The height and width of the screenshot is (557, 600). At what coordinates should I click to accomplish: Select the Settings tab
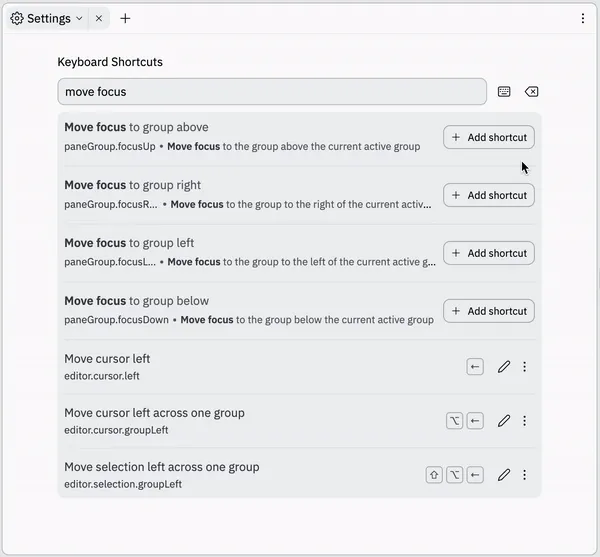pos(47,18)
